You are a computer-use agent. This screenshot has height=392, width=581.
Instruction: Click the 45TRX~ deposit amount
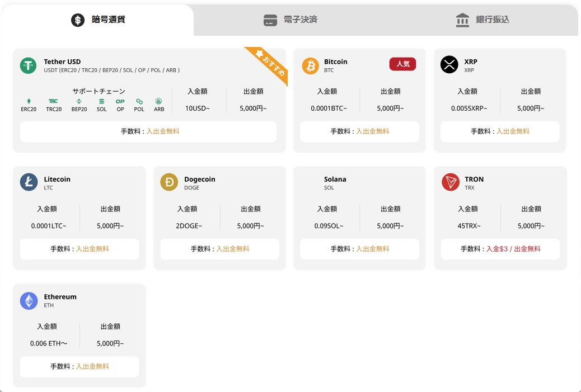pyautogui.click(x=469, y=226)
